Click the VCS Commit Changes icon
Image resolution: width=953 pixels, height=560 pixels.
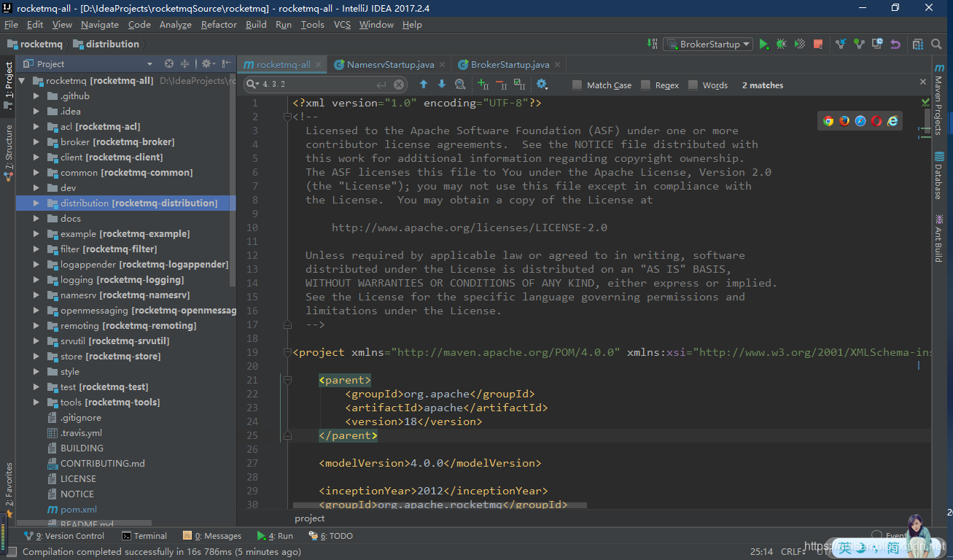pyautogui.click(x=859, y=44)
